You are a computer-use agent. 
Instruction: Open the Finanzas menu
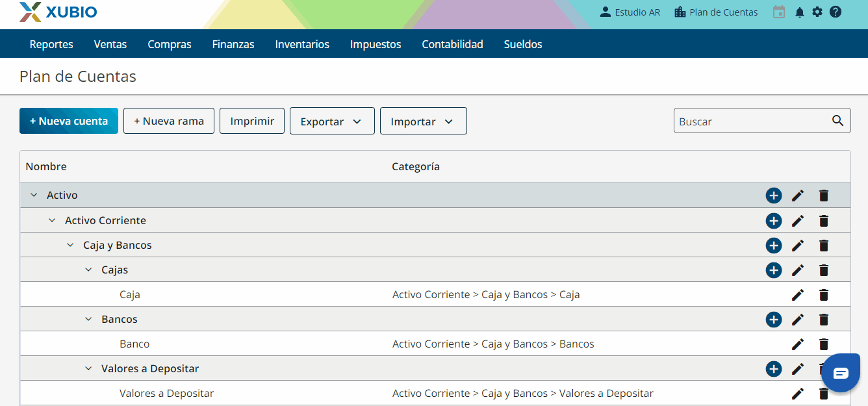[233, 44]
